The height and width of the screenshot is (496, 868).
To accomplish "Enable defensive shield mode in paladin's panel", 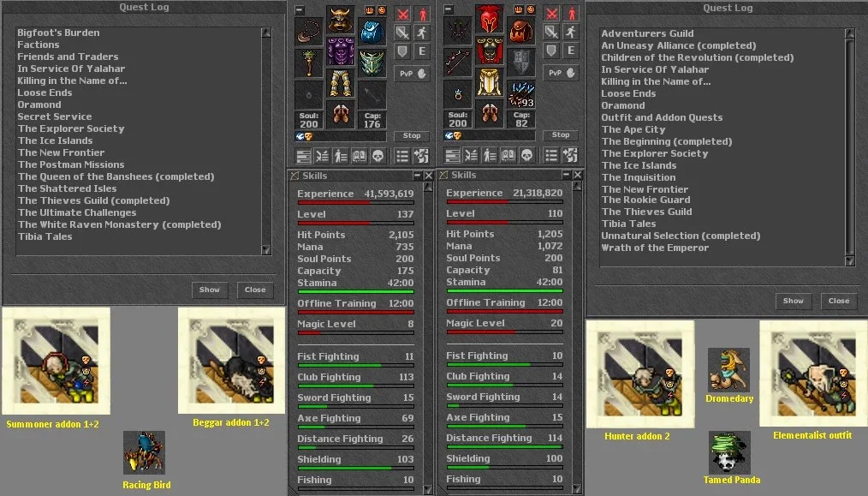I will (x=551, y=51).
